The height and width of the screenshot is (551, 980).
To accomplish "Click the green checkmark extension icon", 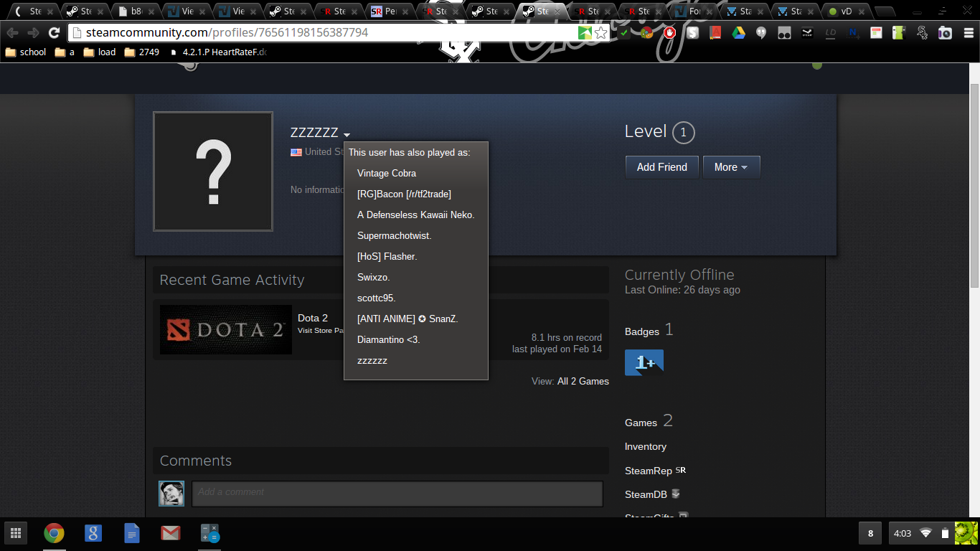I will tap(624, 33).
